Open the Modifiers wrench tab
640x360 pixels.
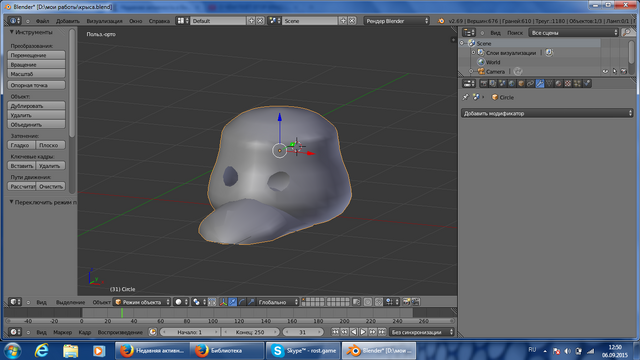coord(540,83)
